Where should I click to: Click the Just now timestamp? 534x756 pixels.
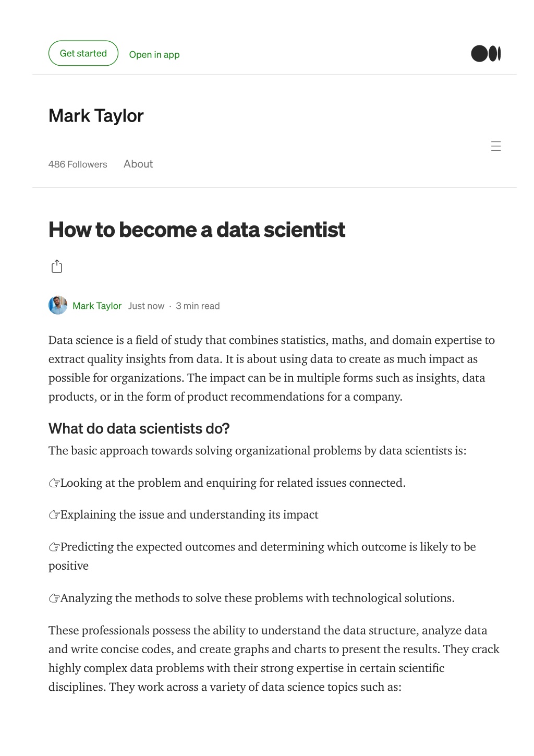pos(146,306)
